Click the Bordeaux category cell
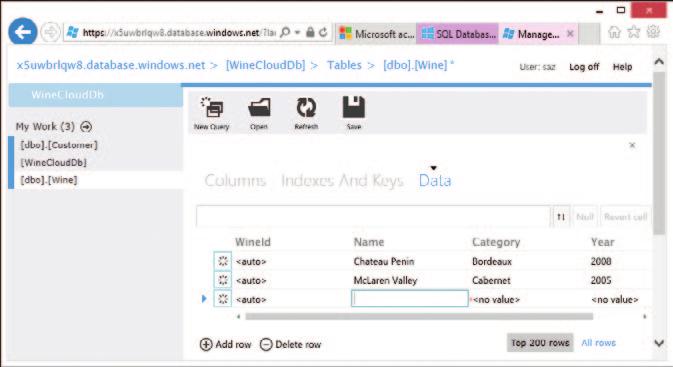 pos(491,261)
